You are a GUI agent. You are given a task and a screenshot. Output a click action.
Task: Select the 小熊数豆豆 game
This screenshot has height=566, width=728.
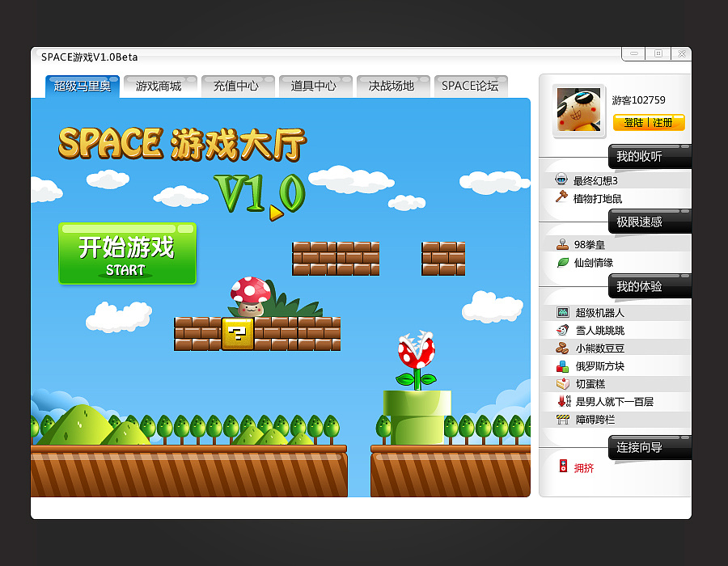tap(600, 348)
